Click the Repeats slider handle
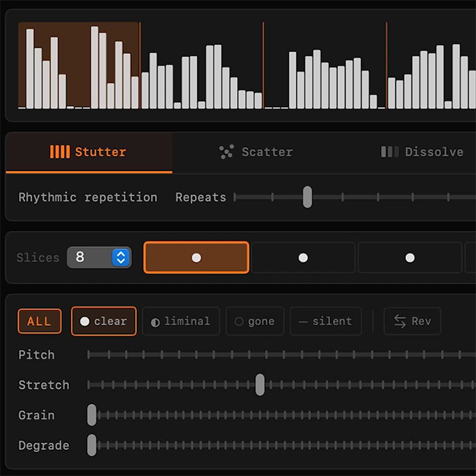This screenshot has height=476, width=476. point(307,197)
